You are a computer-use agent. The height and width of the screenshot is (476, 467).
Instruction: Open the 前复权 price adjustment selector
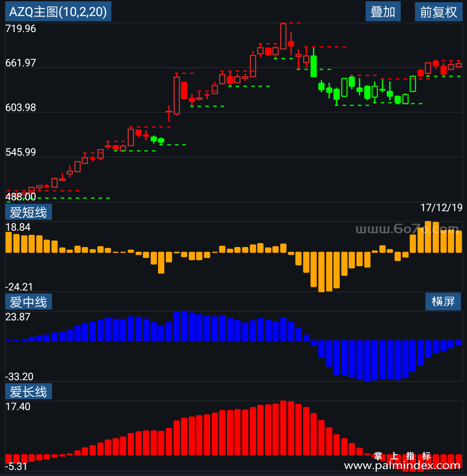(438, 12)
